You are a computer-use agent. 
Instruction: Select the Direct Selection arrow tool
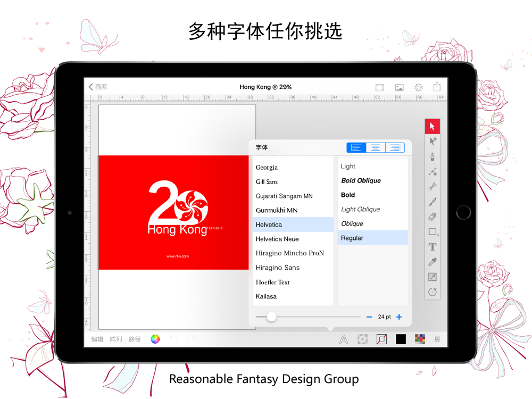[x=432, y=142]
